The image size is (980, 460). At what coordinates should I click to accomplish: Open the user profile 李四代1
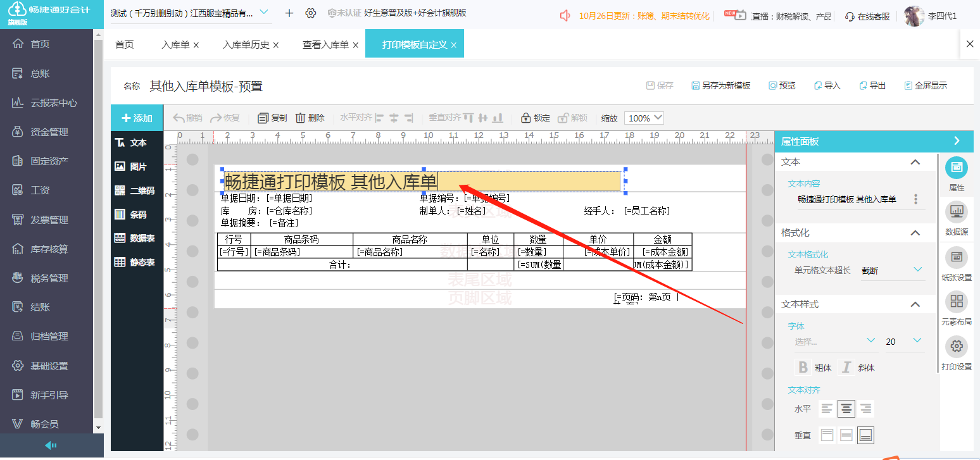point(931,16)
